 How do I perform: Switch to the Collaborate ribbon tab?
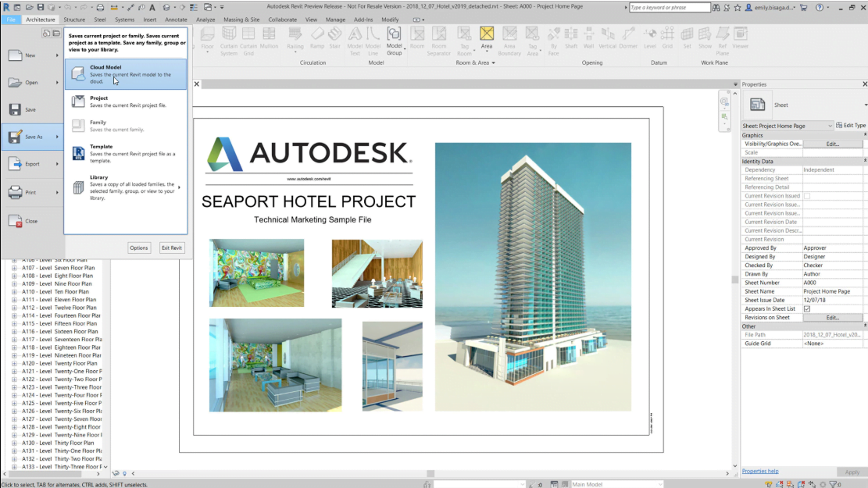[x=282, y=20]
